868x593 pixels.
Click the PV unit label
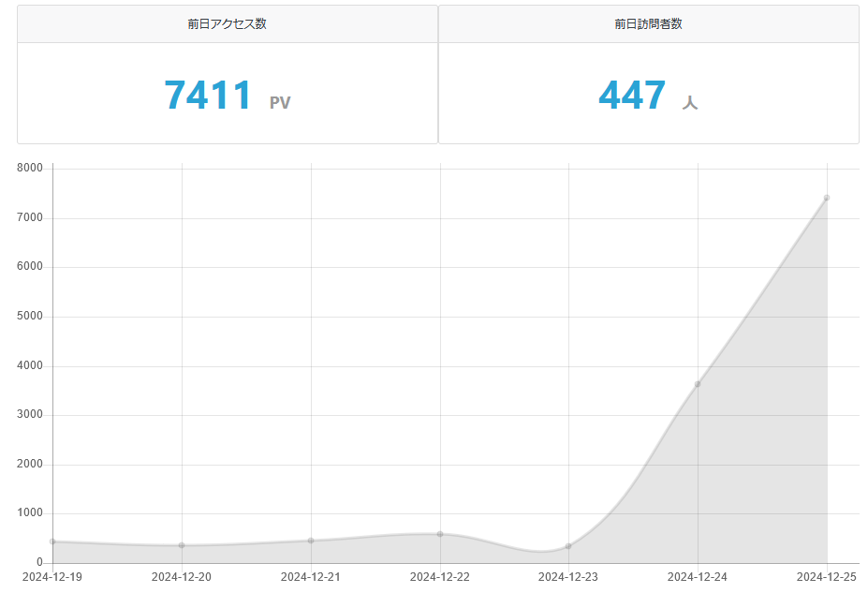pos(280,102)
